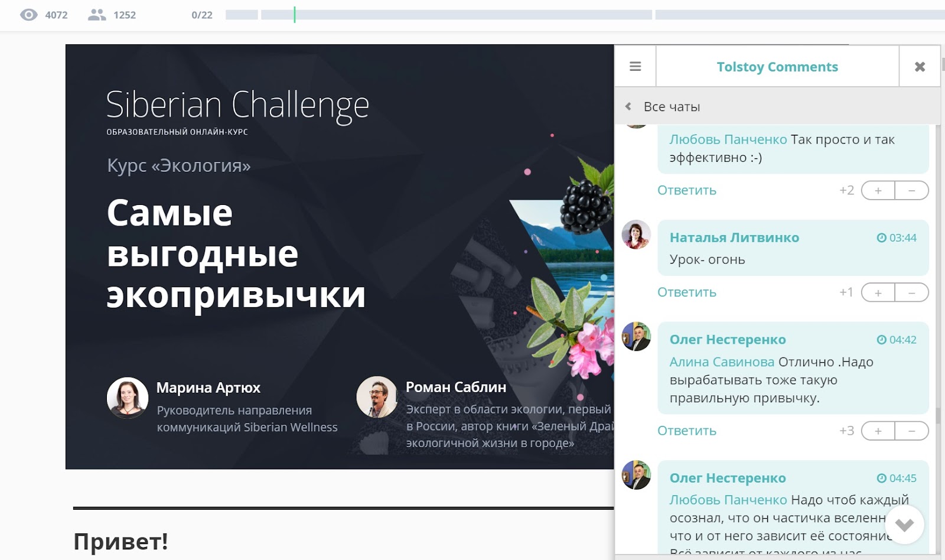
Task: Click Марина Артюх's photo on the slide
Action: [128, 398]
